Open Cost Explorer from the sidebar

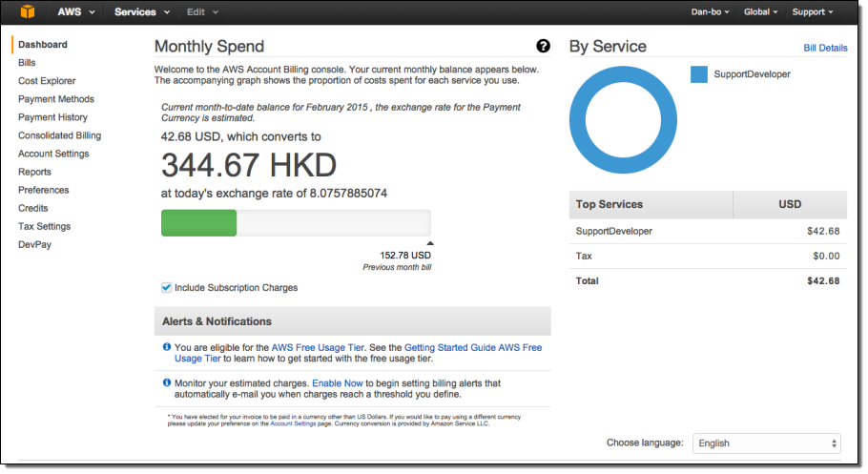click(47, 81)
